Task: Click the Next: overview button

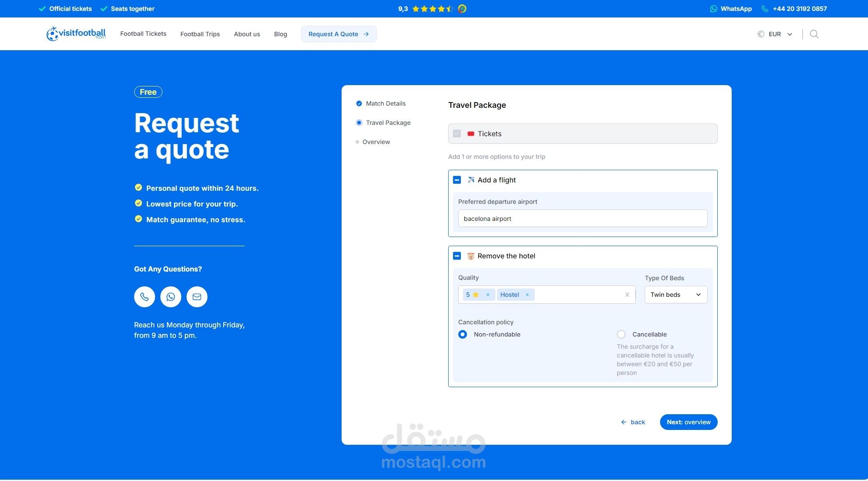Action: point(688,422)
